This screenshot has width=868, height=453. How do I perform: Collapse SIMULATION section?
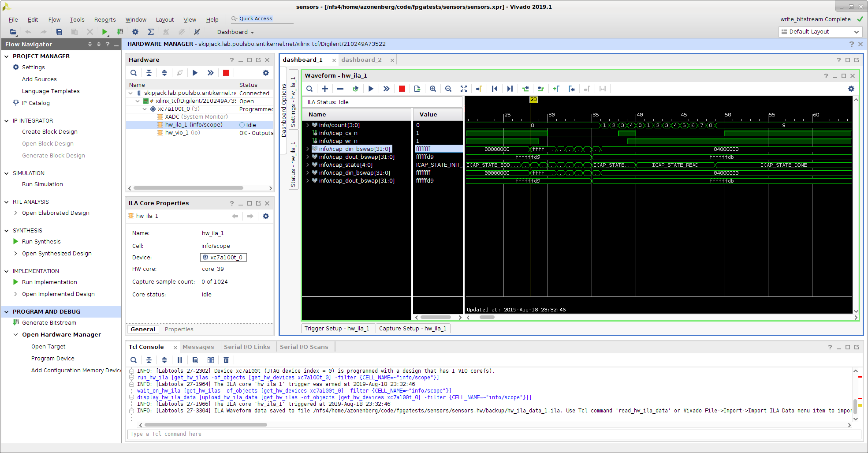pyautogui.click(x=7, y=173)
